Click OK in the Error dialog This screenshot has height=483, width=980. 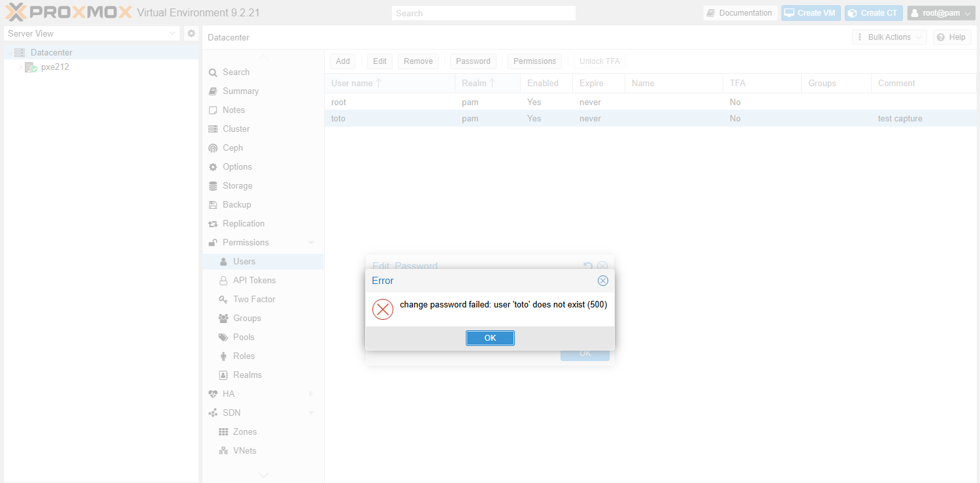(490, 337)
